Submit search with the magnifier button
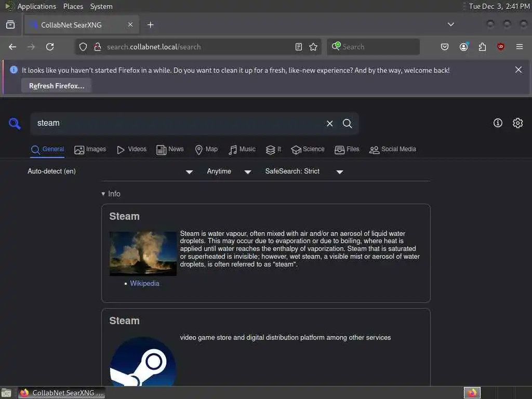The image size is (532, 399). pyautogui.click(x=347, y=124)
